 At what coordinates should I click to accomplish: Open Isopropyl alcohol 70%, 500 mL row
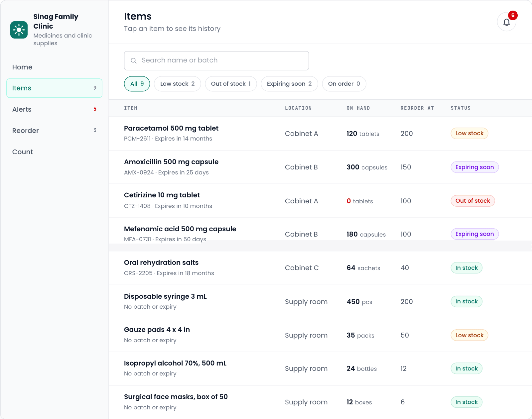(x=320, y=368)
